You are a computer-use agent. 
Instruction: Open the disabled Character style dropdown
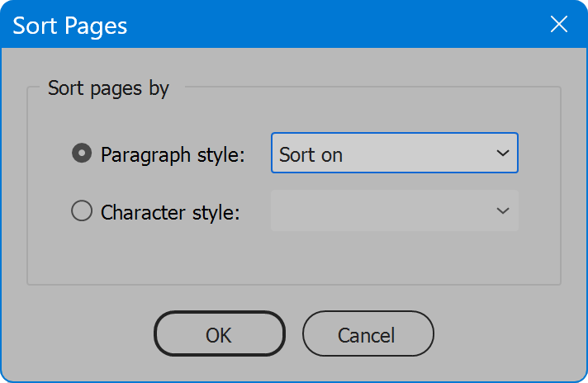(x=395, y=210)
